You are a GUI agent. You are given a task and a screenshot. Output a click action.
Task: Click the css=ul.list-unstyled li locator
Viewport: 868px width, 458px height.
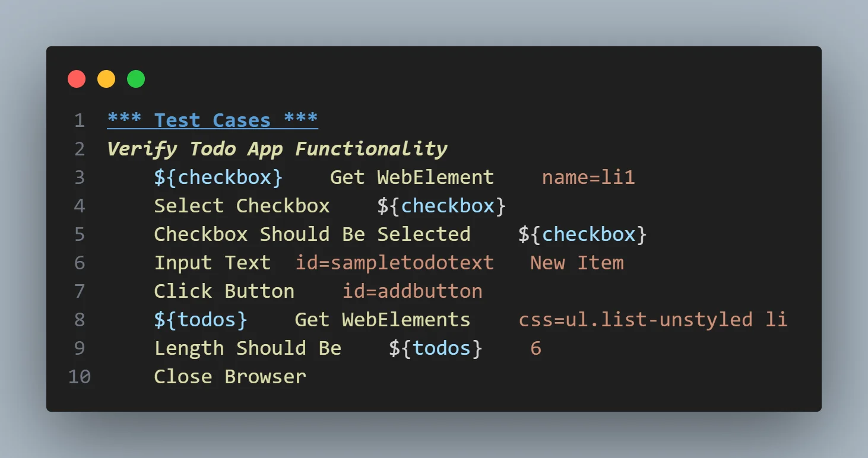[652, 320]
